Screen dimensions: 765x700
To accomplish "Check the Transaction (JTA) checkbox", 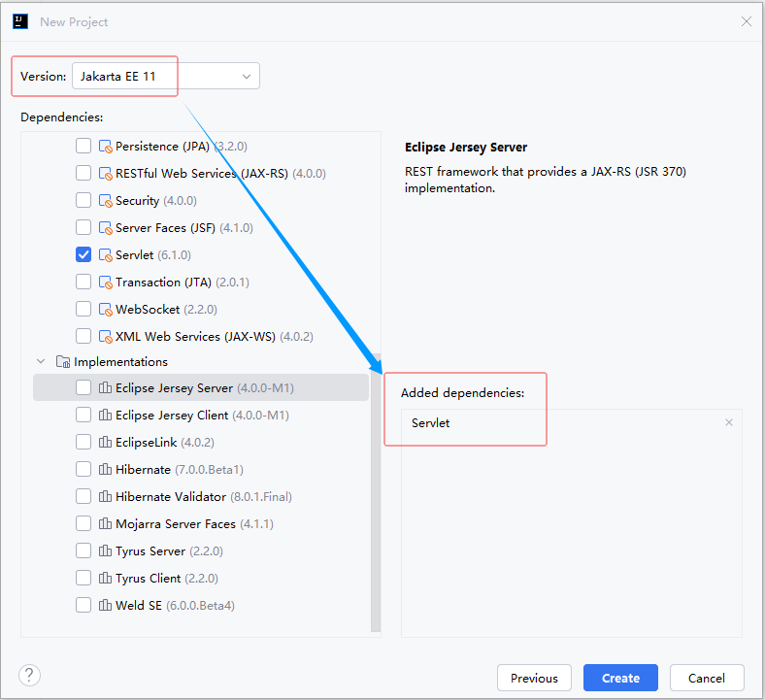I will [x=83, y=282].
